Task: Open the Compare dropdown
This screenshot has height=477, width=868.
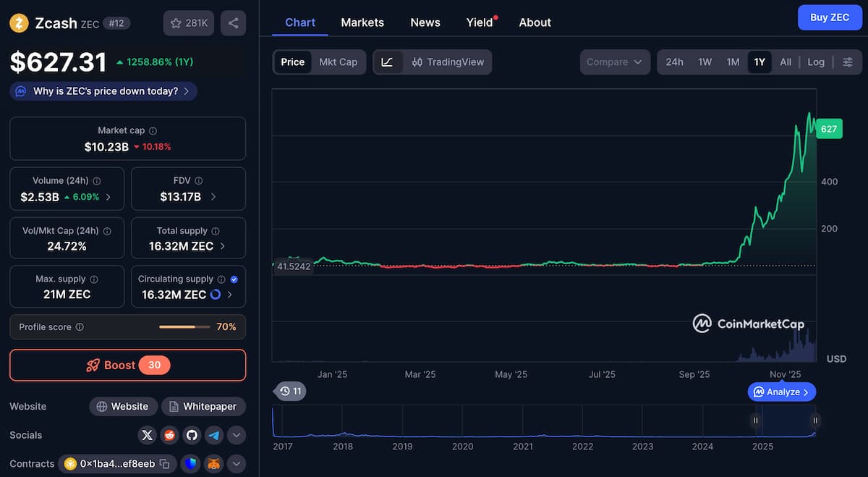Action: click(614, 62)
